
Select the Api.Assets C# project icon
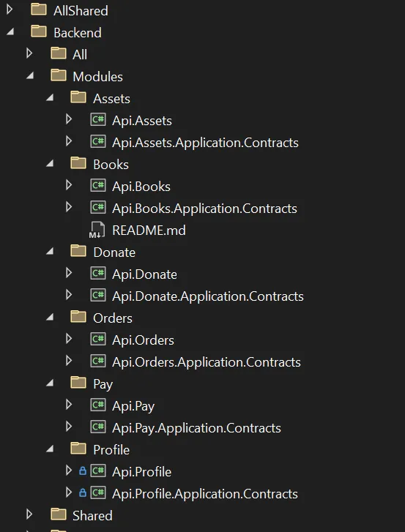[x=97, y=120]
